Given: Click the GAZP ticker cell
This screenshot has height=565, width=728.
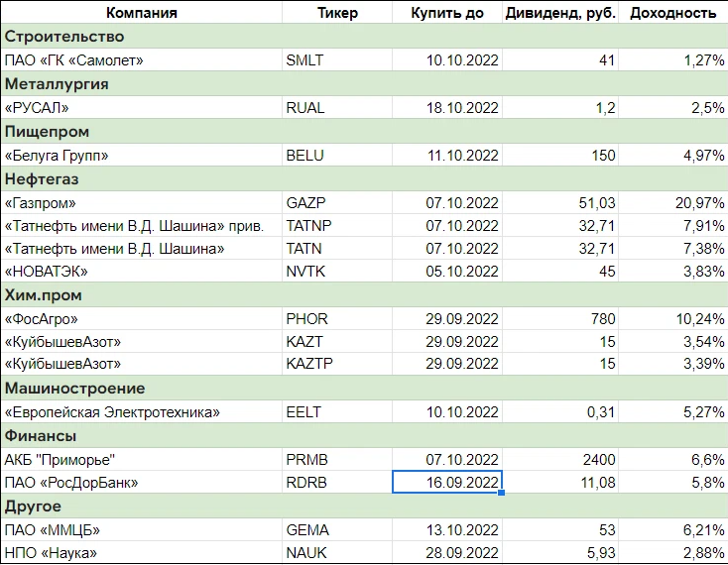Looking at the screenshot, I should click(x=337, y=203).
